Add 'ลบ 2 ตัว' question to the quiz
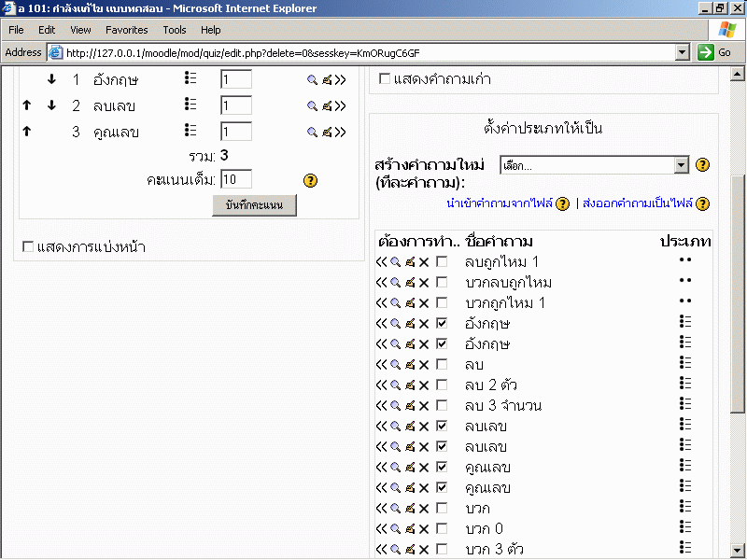The height and width of the screenshot is (560, 747). [x=382, y=385]
